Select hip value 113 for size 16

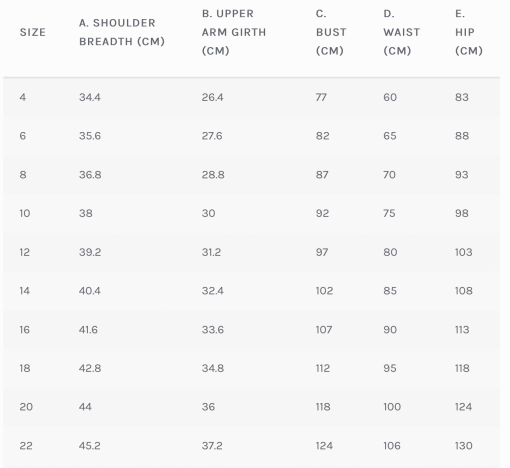(462, 330)
